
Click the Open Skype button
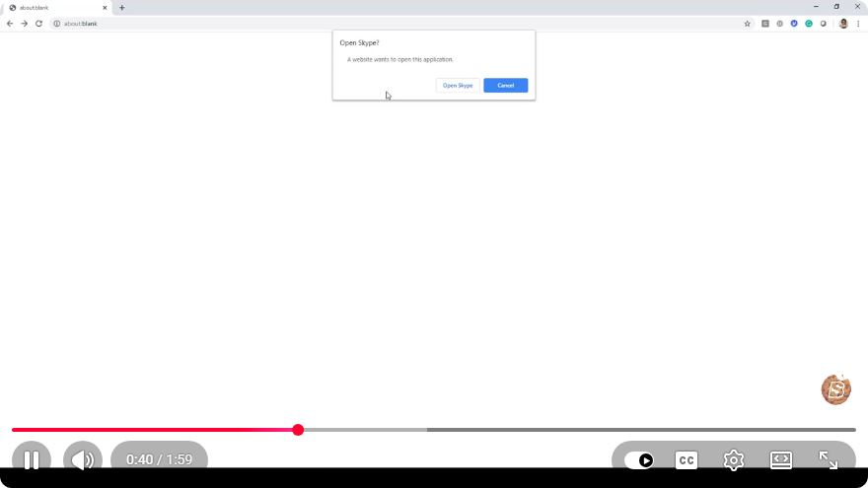458,85
